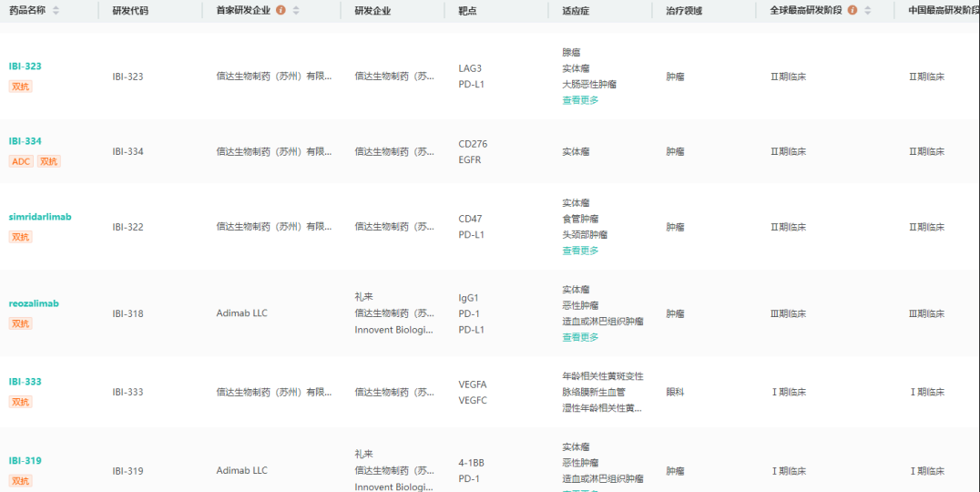Open drug IBI-323 detail link

click(x=25, y=67)
